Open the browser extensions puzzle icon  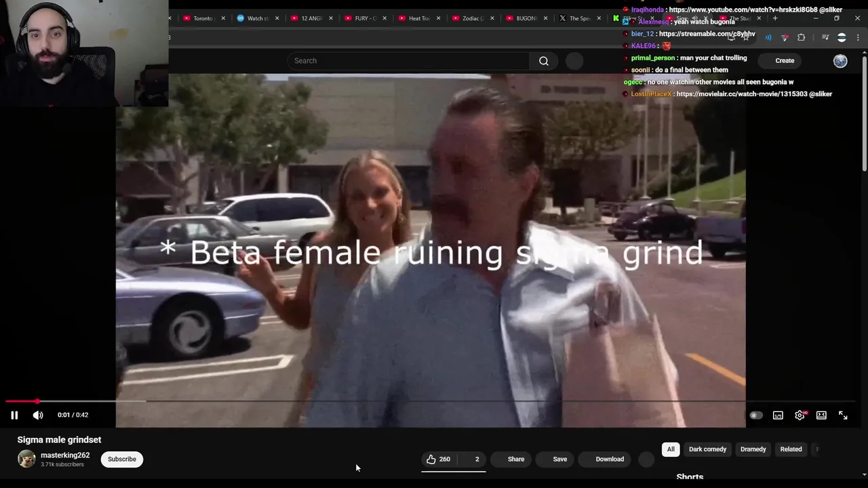point(801,37)
